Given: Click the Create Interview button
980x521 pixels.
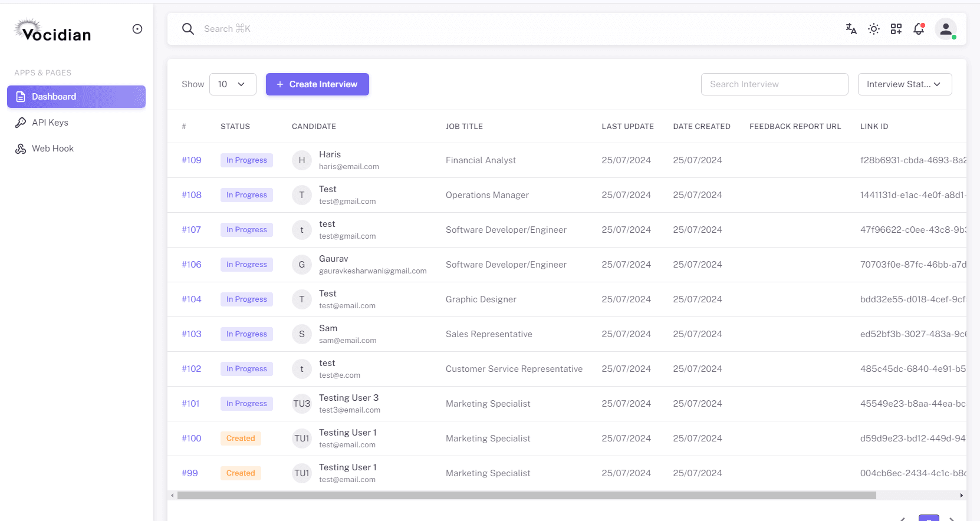Looking at the screenshot, I should point(317,84).
